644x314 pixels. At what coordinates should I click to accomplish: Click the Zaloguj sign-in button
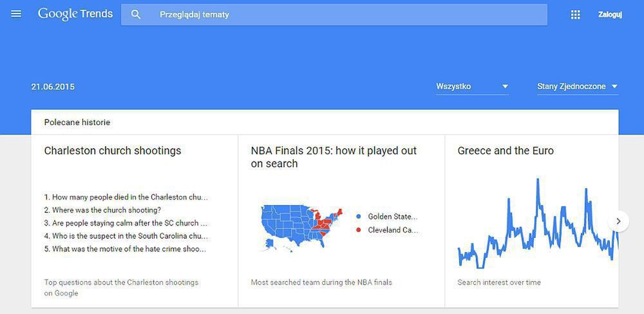pyautogui.click(x=609, y=15)
